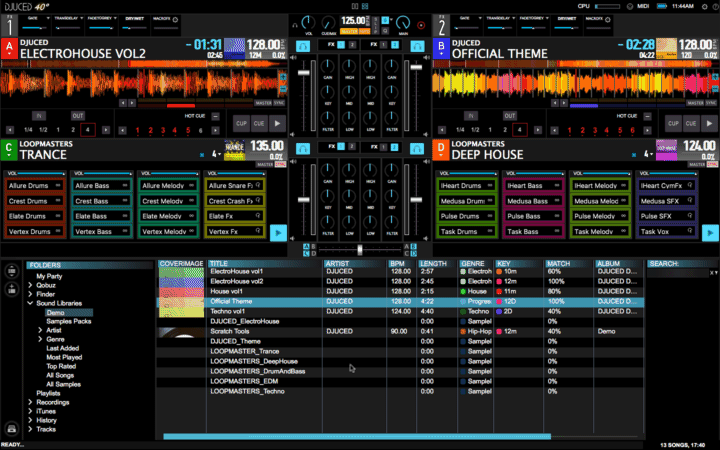Click the bottom icon in browser sidebar
The image size is (720, 450).
click(x=10, y=429)
